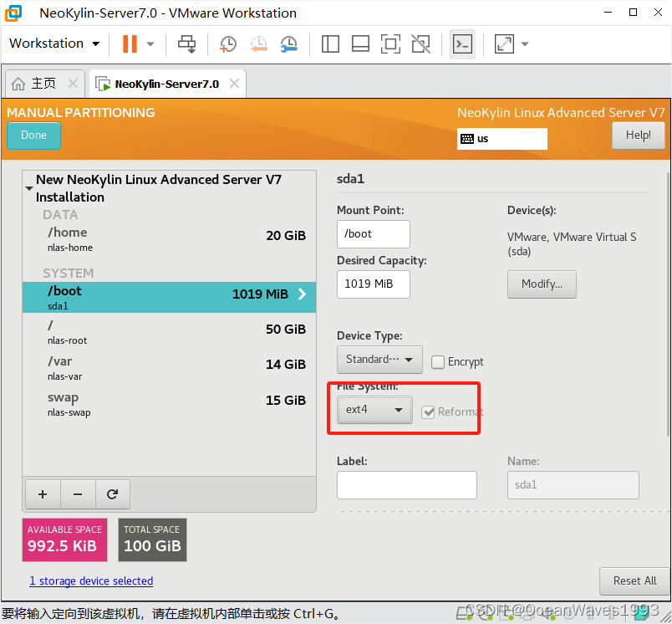The height and width of the screenshot is (624, 672).
Task: Click the us keyboard layout indicator
Action: [501, 139]
